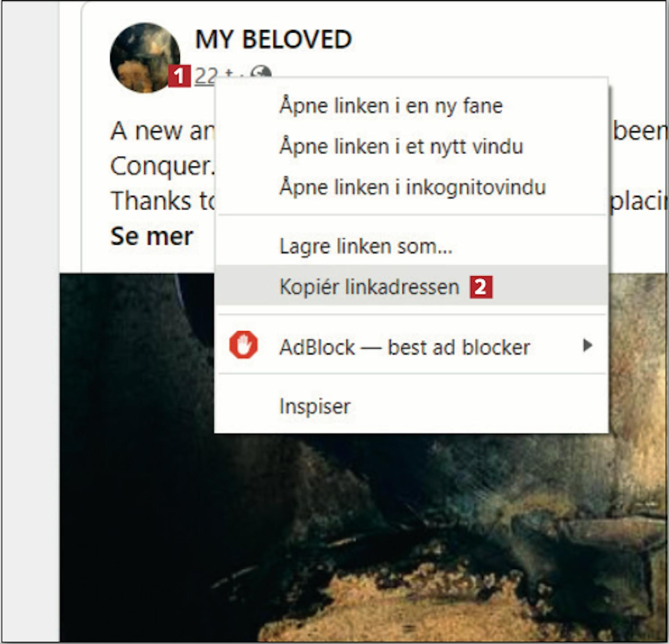Screen dimensions: 669x644
Task: Expand the AdBlock submenu arrow
Action: [588, 345]
